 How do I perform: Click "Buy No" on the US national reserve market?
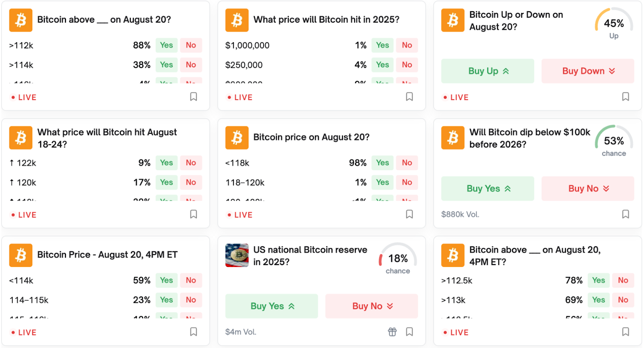pyautogui.click(x=371, y=306)
